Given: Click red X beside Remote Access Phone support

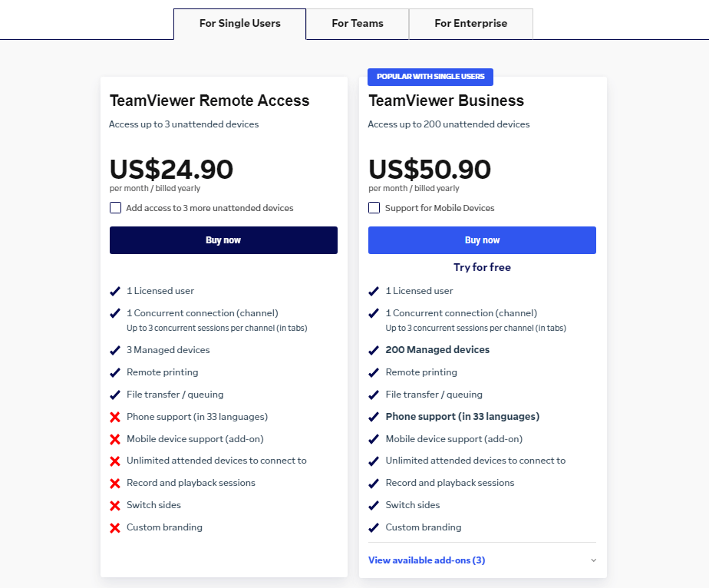Looking at the screenshot, I should click(x=115, y=417).
